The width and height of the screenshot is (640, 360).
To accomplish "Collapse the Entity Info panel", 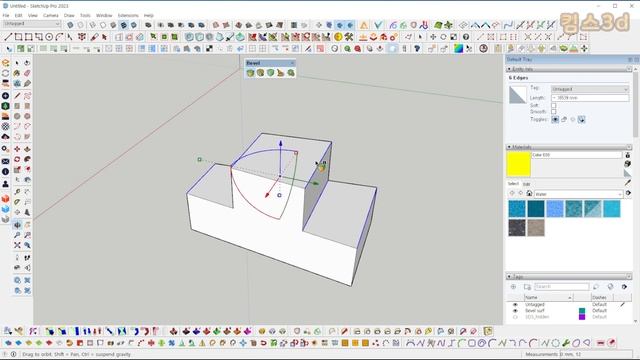I will pos(509,69).
